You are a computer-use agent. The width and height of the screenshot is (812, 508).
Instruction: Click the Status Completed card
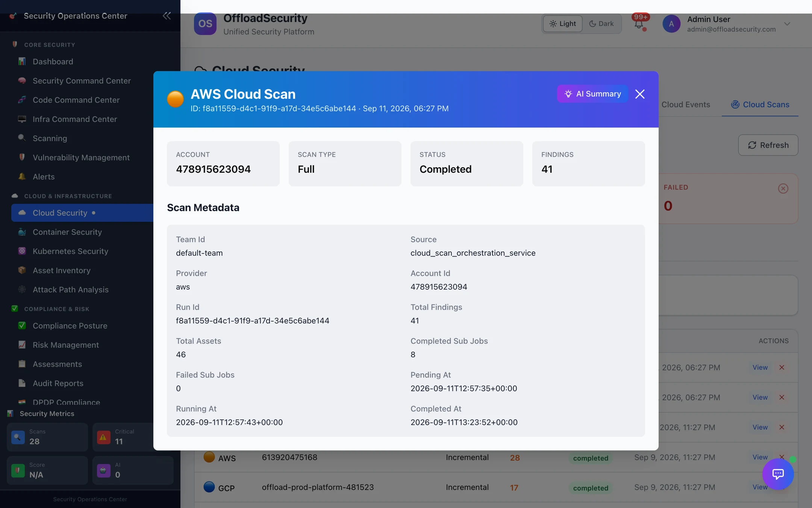(467, 164)
